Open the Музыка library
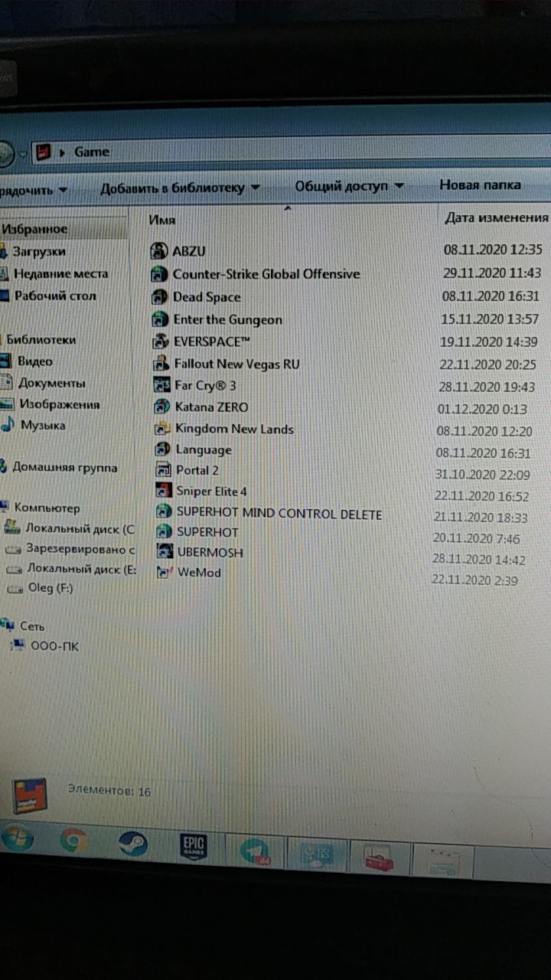 [43, 425]
